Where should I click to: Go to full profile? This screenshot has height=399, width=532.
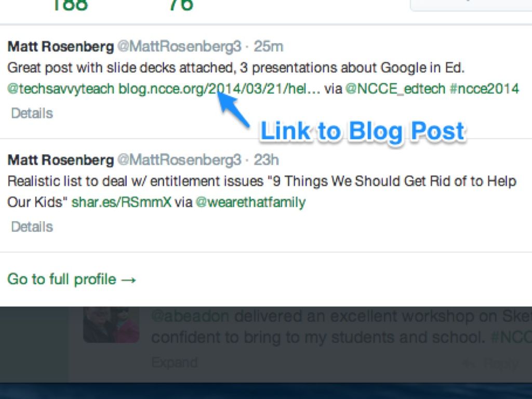pyautogui.click(x=72, y=280)
